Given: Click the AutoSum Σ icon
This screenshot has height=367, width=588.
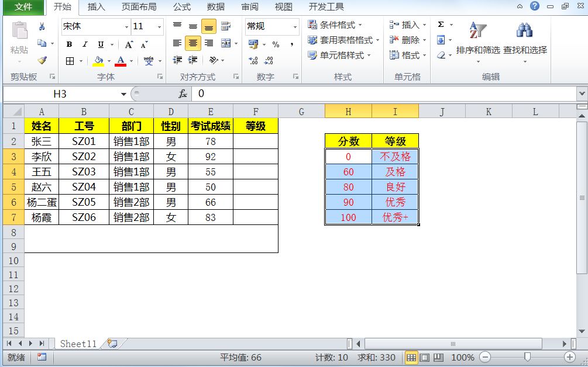Looking at the screenshot, I should (x=440, y=24).
